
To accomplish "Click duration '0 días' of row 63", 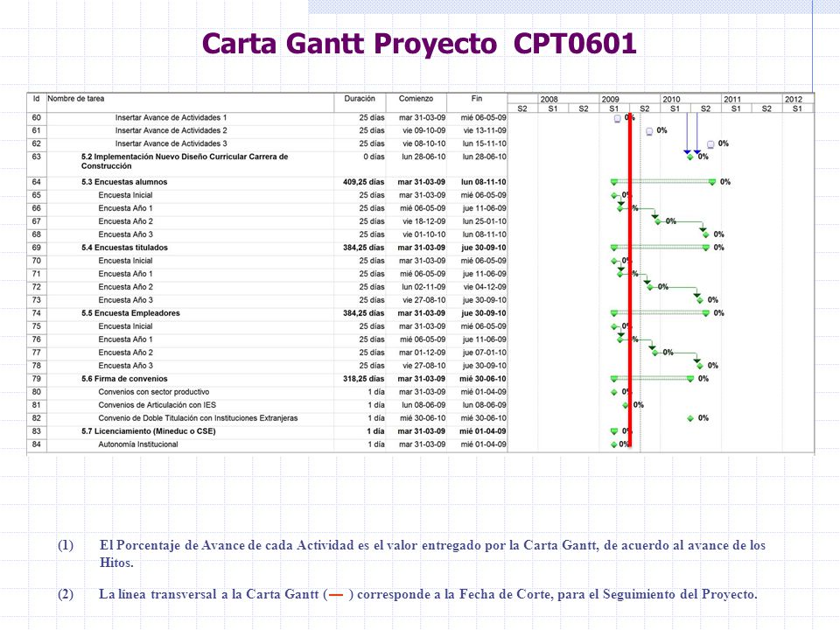I will (374, 157).
